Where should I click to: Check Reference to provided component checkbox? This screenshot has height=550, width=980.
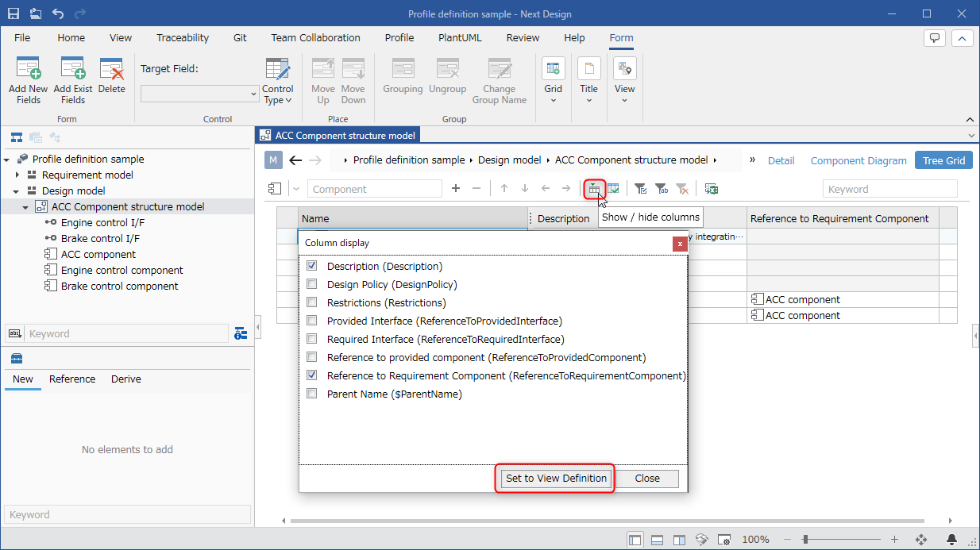tap(312, 357)
